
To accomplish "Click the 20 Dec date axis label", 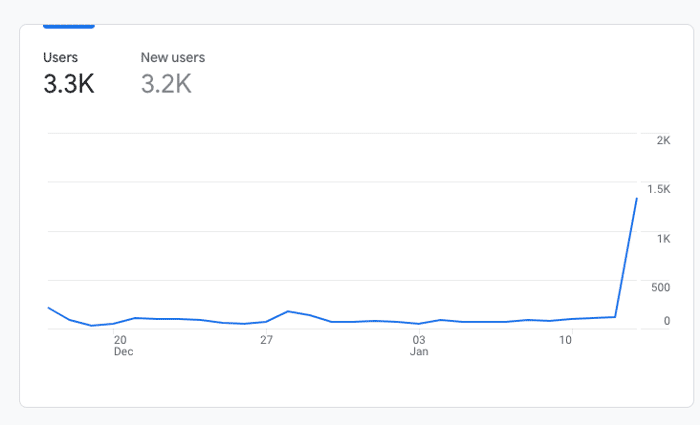I will 123,346.
